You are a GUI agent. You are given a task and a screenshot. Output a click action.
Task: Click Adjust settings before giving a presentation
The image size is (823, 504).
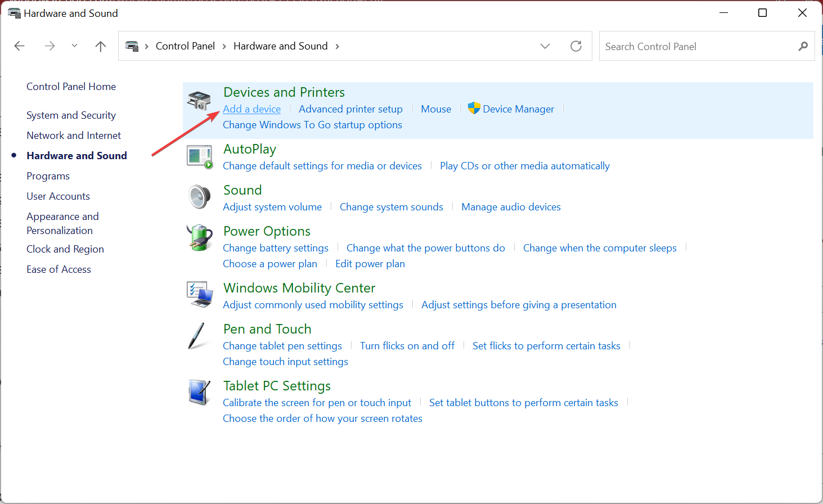(x=519, y=305)
